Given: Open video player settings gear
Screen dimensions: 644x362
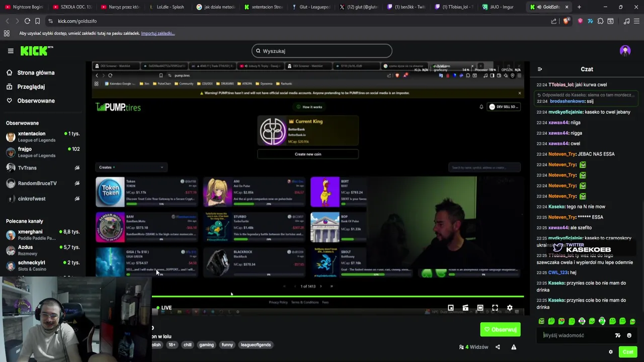Looking at the screenshot, I should click(510, 308).
